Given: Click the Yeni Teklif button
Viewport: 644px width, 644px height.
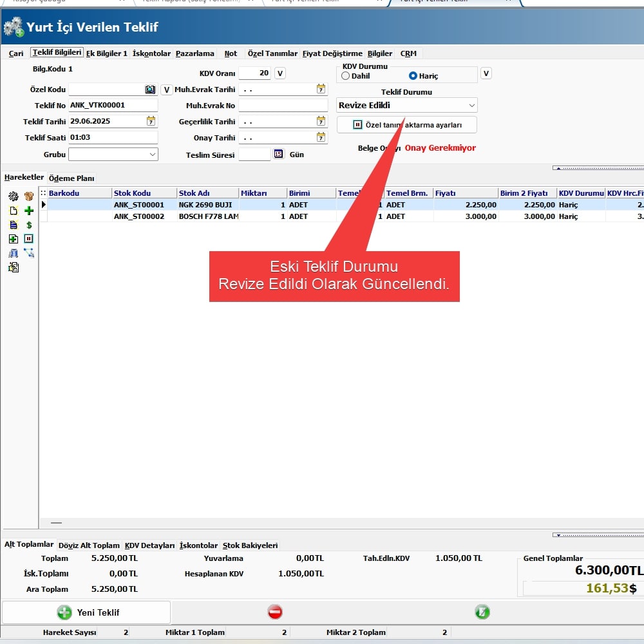Looking at the screenshot, I should point(86,612).
